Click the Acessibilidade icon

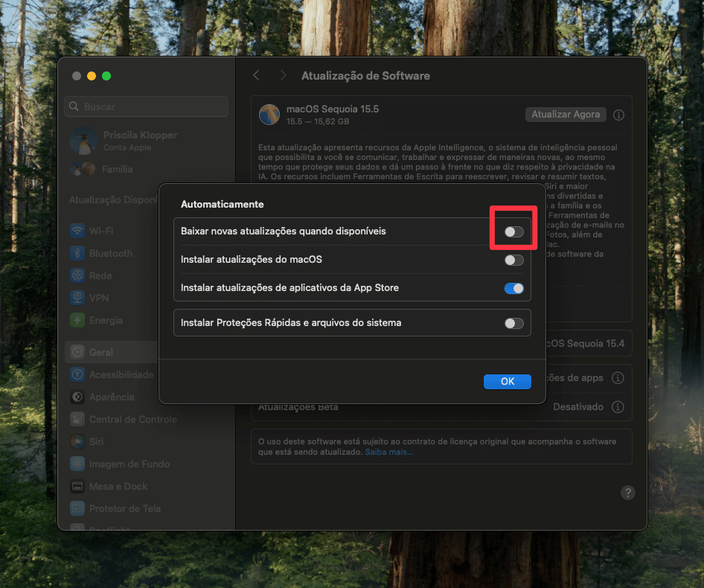coord(77,374)
